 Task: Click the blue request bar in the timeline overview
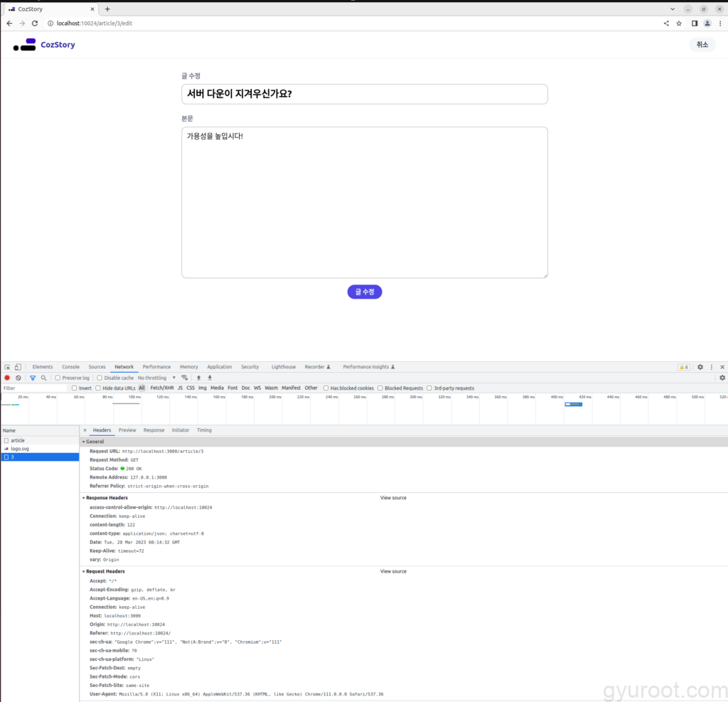[573, 404]
